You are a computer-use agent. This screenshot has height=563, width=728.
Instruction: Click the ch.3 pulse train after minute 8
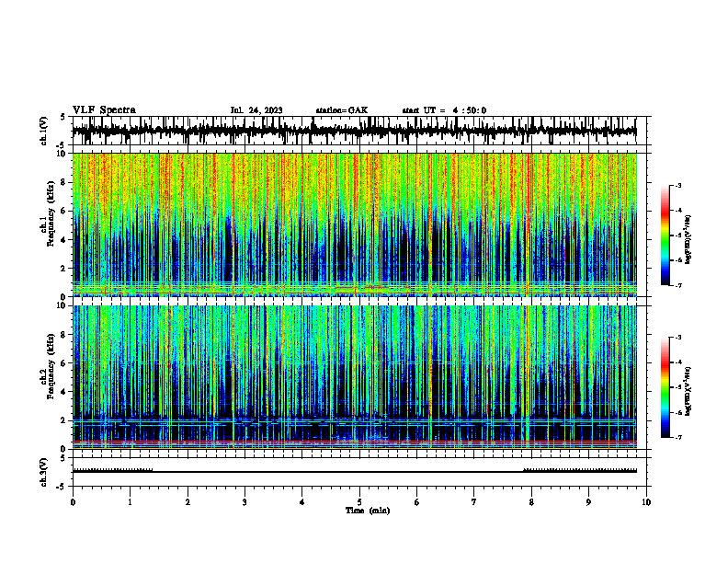point(580,470)
